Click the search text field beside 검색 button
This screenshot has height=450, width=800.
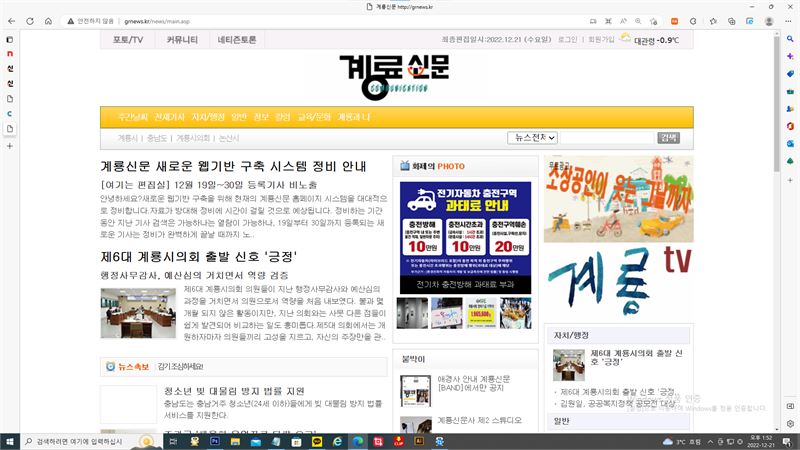[x=607, y=138]
